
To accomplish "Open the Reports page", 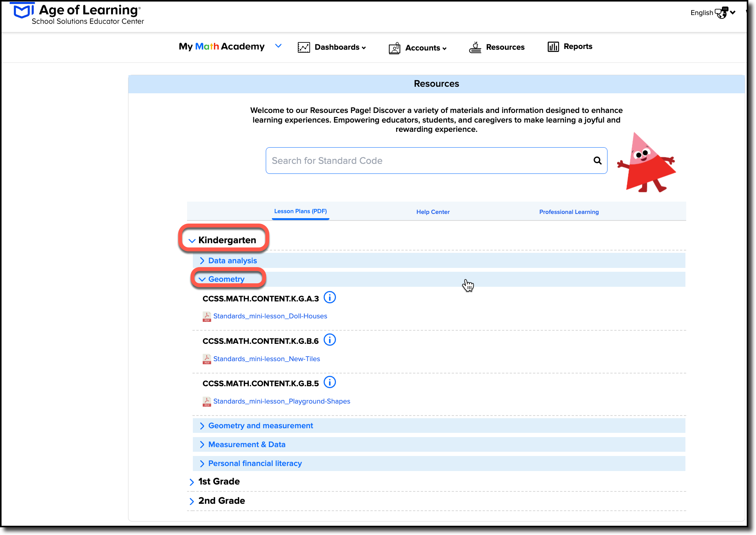I will pyautogui.click(x=578, y=47).
